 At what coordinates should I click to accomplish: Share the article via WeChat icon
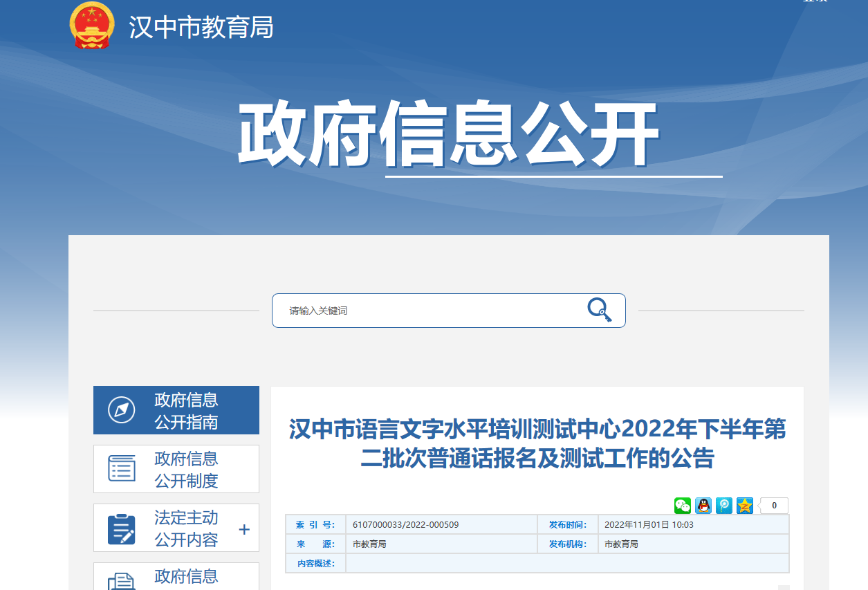(683, 506)
